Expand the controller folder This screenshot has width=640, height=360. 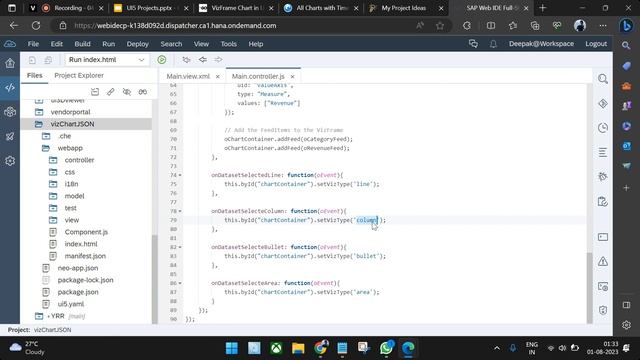click(x=53, y=160)
